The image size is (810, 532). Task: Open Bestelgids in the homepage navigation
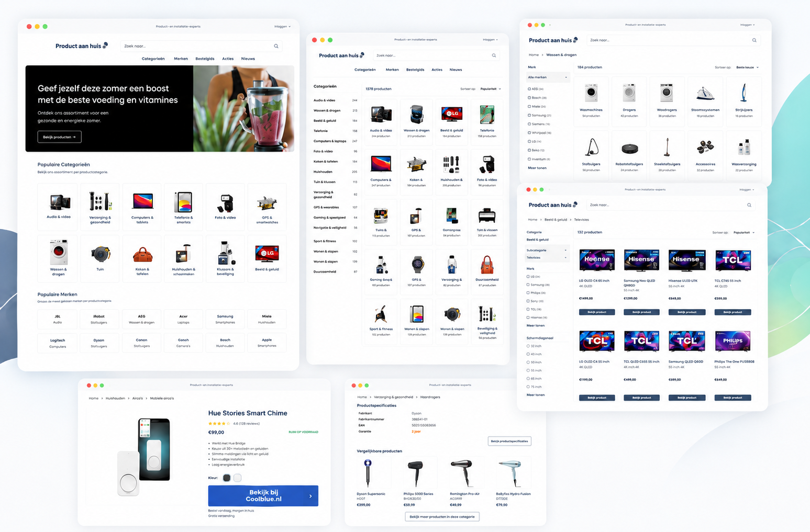[x=205, y=59]
